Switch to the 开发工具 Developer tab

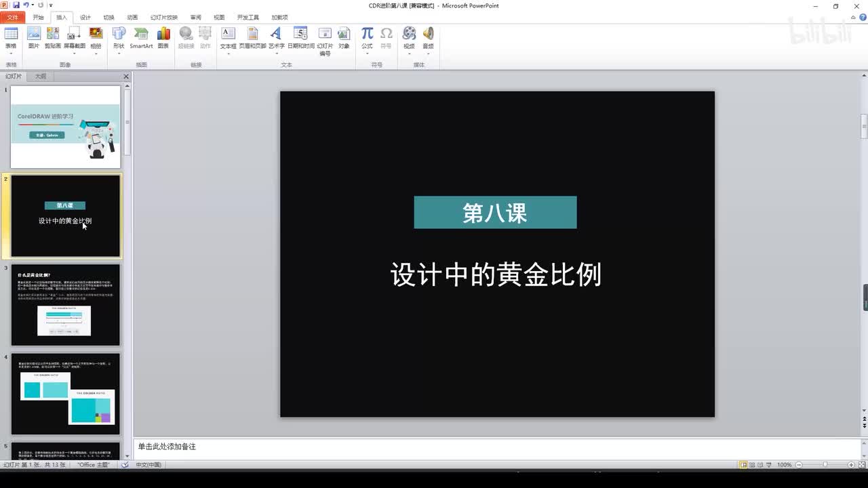(x=248, y=18)
